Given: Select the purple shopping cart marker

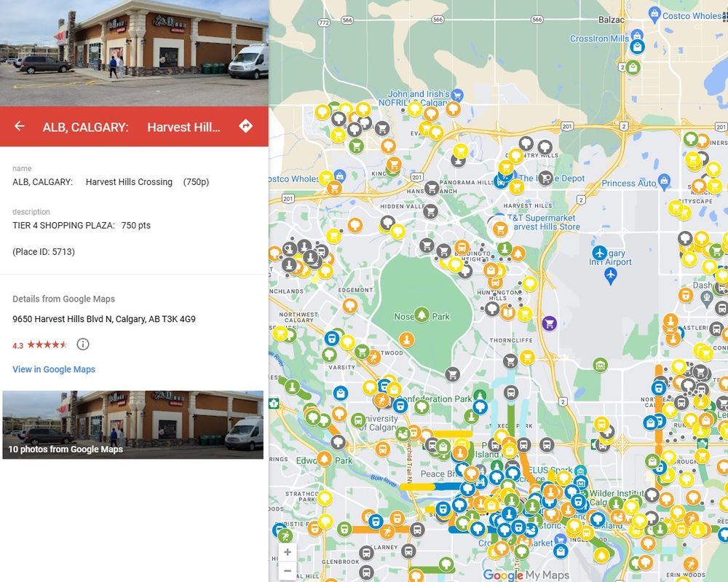Looking at the screenshot, I should [x=549, y=323].
